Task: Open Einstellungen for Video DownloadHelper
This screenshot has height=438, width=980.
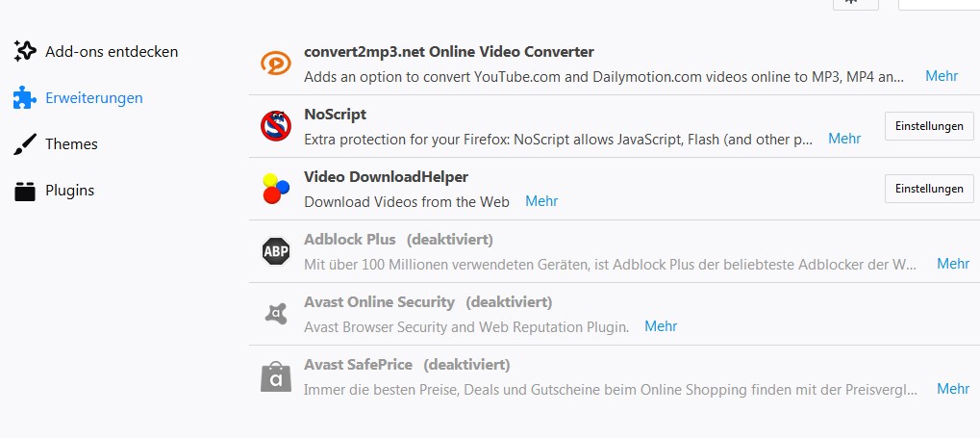Action: coord(928,189)
